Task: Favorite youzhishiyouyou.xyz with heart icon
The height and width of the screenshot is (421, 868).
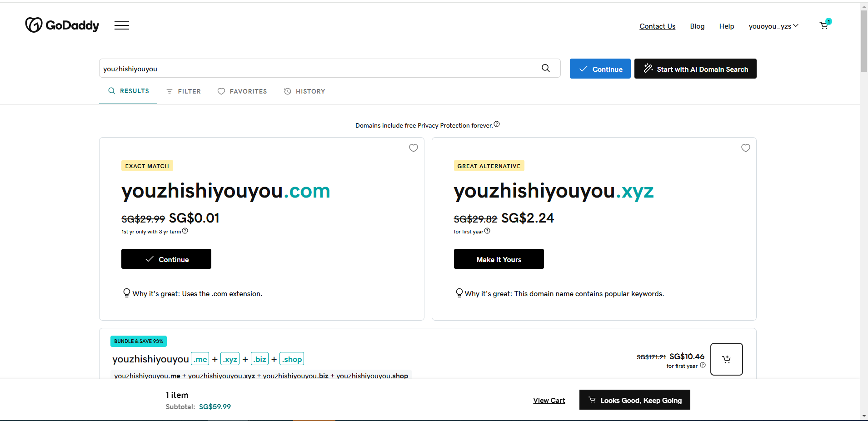Action: click(746, 148)
